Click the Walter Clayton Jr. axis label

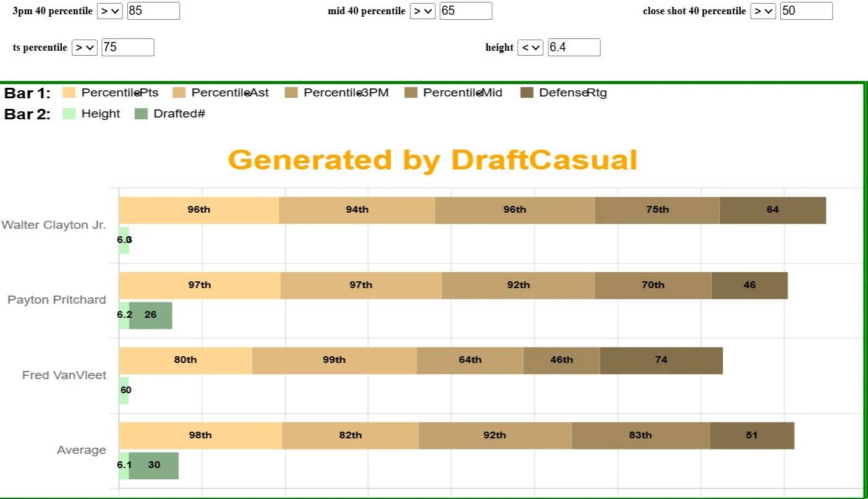pyautogui.click(x=54, y=225)
